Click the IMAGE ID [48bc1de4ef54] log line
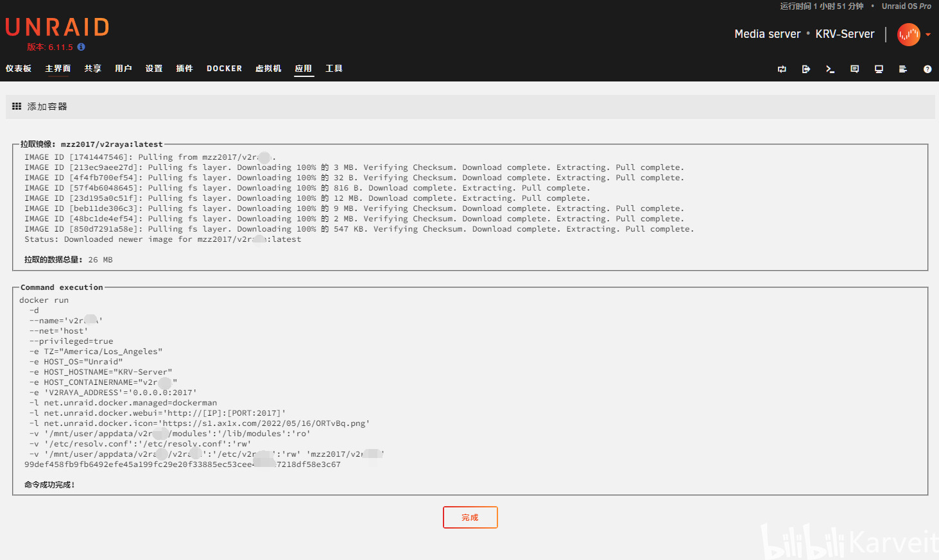 click(x=354, y=219)
